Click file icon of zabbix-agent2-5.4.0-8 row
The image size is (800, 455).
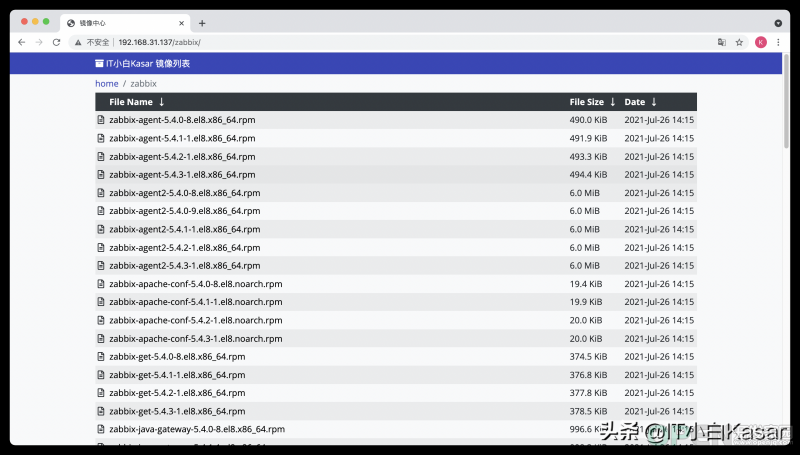click(101, 193)
